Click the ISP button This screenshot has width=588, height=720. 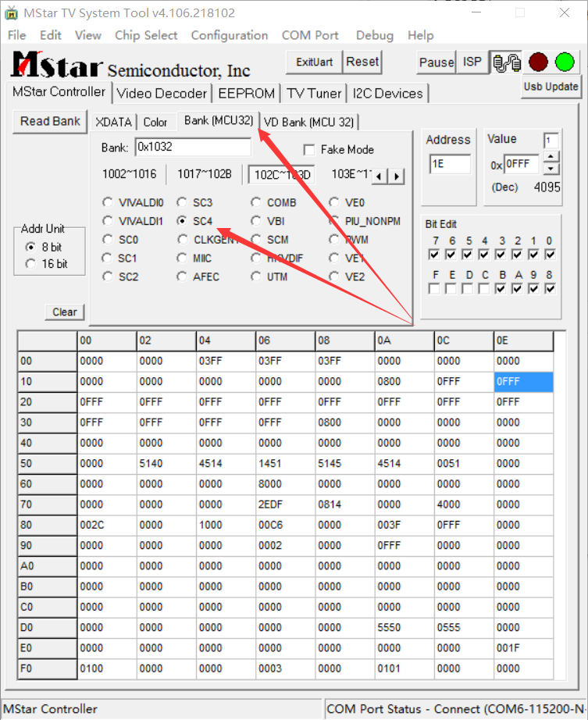click(472, 62)
